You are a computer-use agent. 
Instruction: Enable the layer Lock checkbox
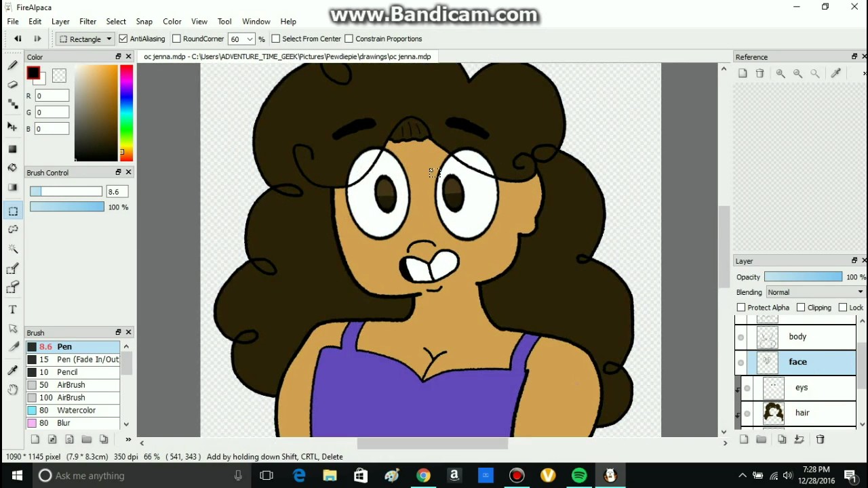click(843, 308)
